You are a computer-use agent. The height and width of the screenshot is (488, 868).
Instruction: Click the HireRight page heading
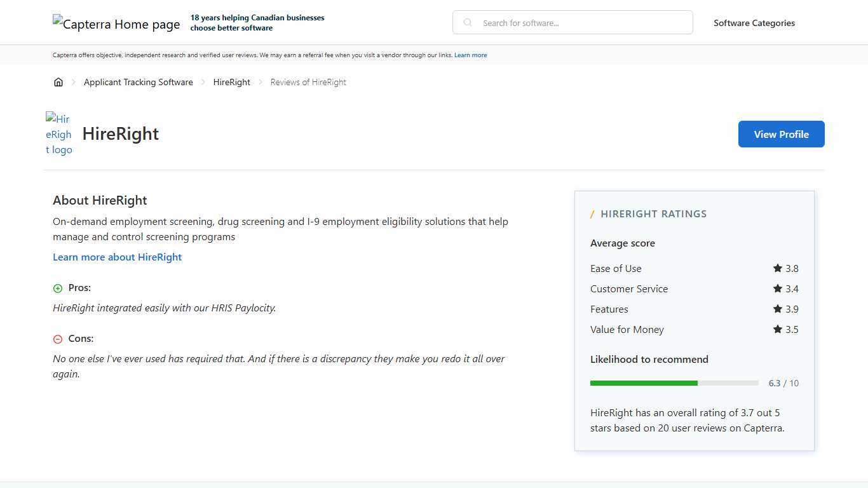pos(121,134)
